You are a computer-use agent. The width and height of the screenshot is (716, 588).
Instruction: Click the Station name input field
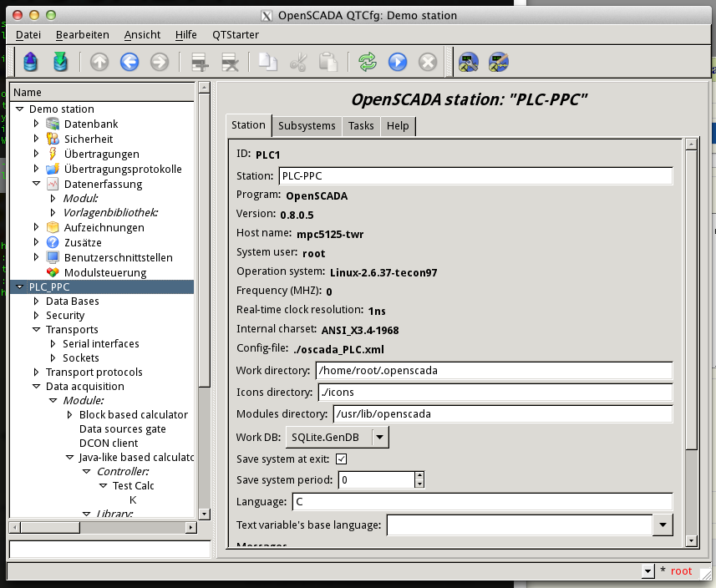(475, 176)
